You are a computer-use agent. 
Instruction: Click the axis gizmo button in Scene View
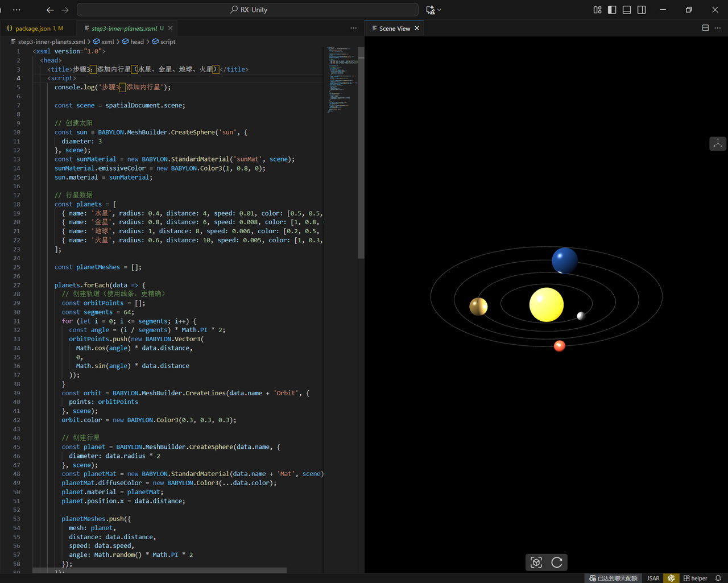718,143
